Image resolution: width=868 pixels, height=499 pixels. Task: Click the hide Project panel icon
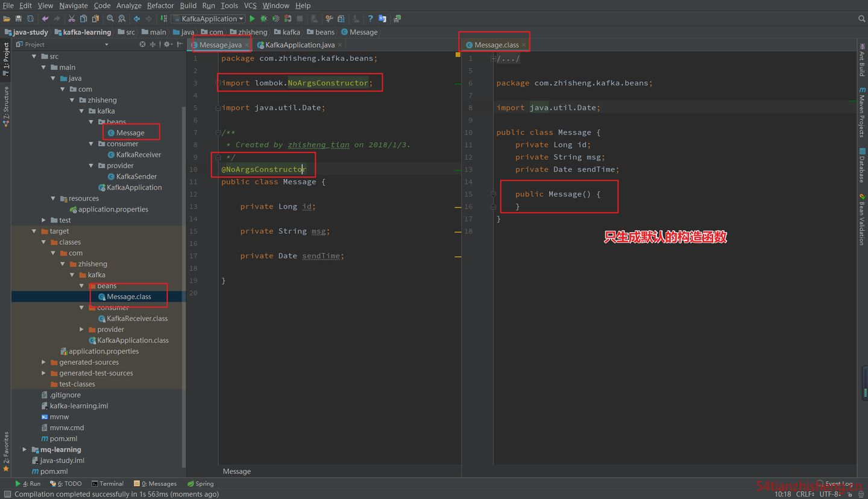179,44
